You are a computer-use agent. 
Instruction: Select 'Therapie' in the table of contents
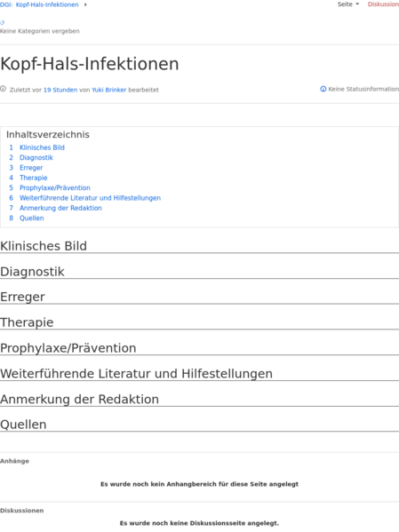coord(33,178)
